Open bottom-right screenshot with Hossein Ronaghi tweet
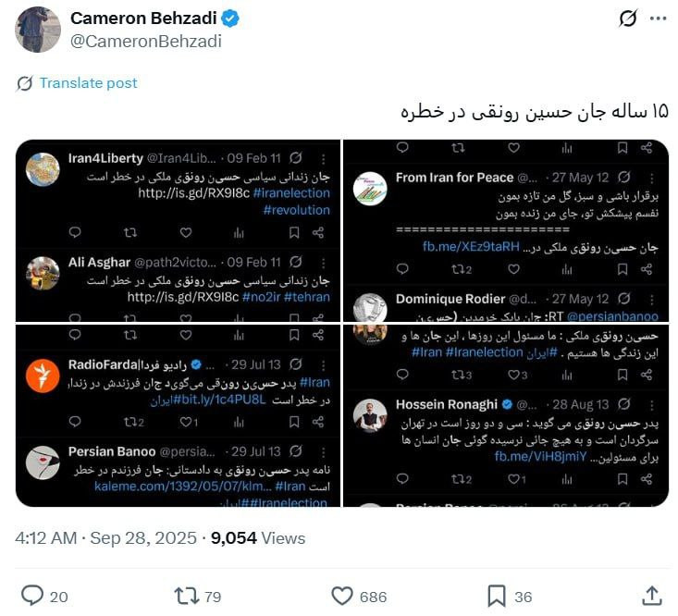Image resolution: width=678 pixels, height=616 pixels. tap(506, 415)
